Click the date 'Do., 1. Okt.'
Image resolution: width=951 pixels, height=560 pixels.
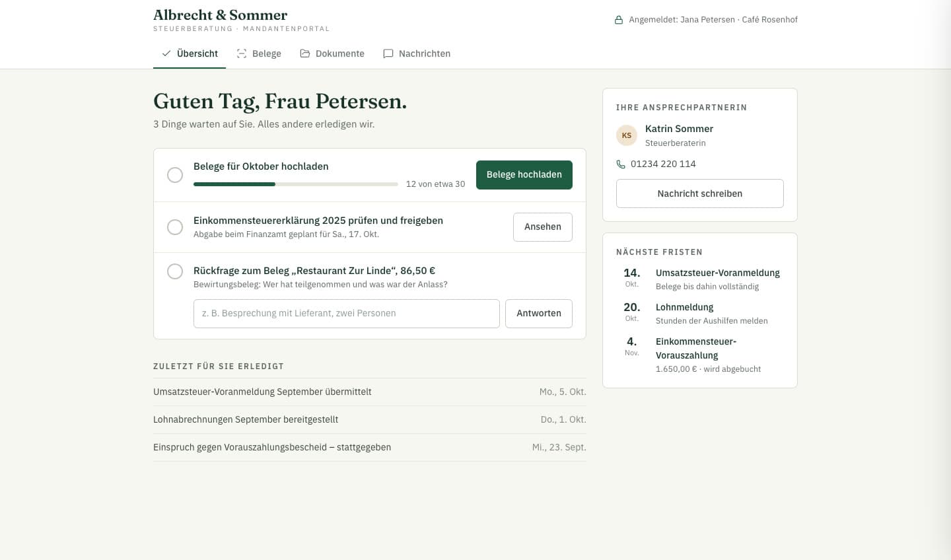[x=563, y=420]
